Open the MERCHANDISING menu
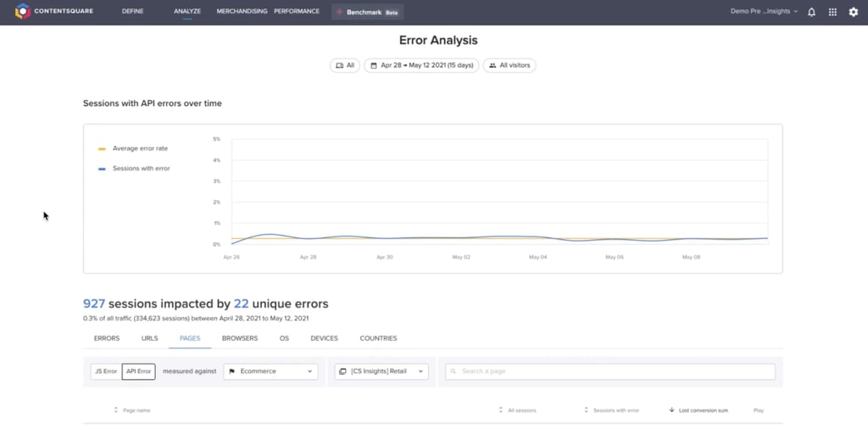The image size is (868, 434). 242,12
